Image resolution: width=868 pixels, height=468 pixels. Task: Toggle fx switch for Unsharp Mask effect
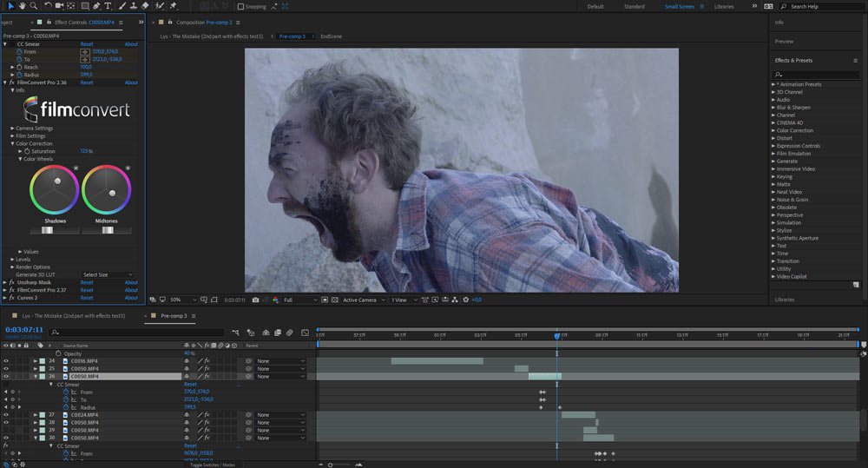pyautogui.click(x=11, y=282)
